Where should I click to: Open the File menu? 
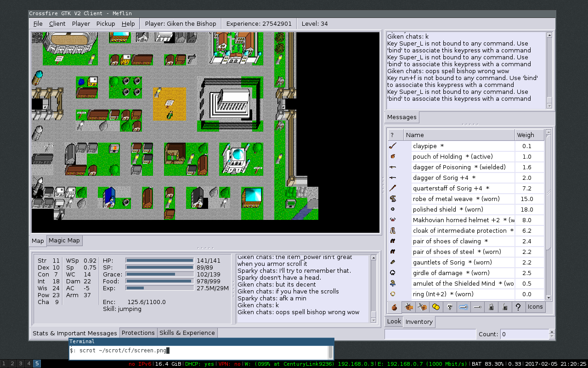click(x=38, y=23)
